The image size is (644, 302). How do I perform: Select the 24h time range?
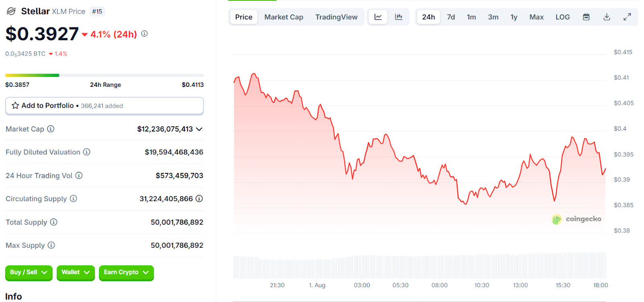(x=428, y=17)
